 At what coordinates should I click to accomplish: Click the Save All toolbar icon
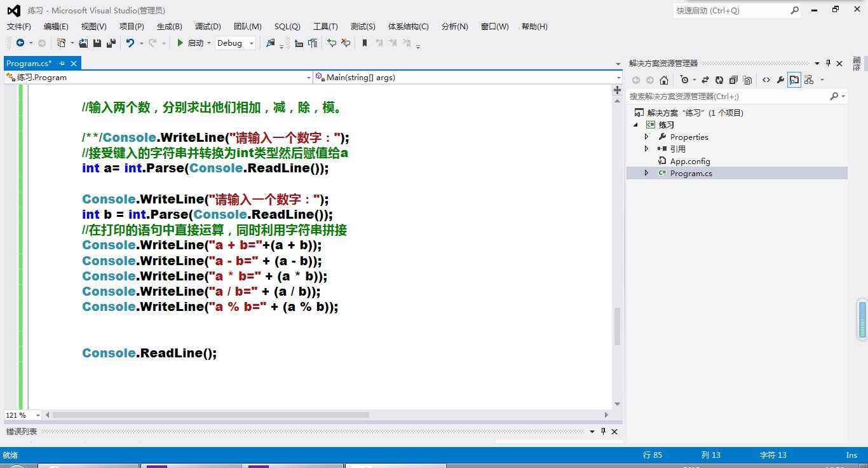(x=111, y=43)
